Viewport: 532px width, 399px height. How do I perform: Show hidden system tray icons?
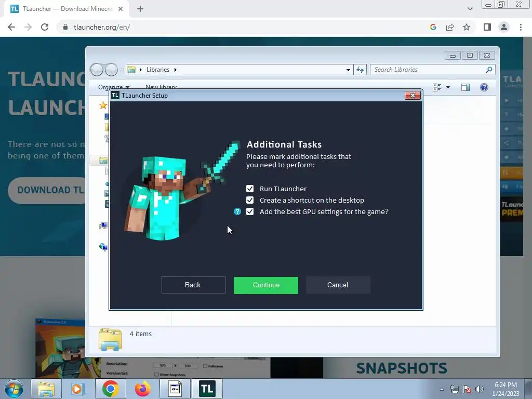pos(442,389)
